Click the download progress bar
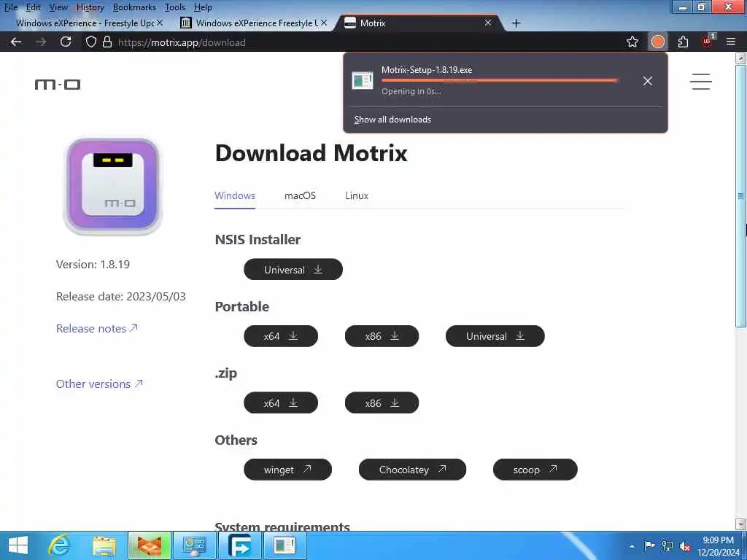The width and height of the screenshot is (747, 560). (499, 80)
